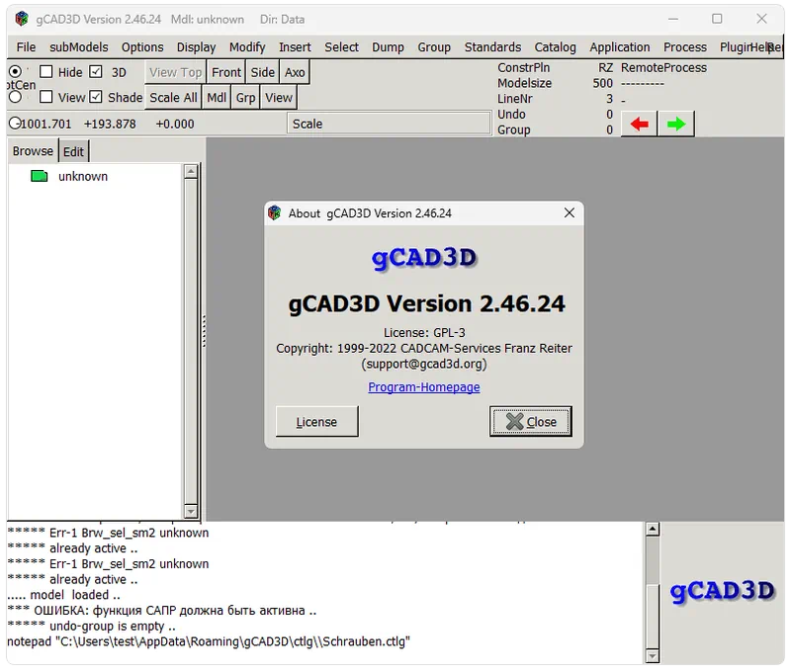Open the Catalog menu

555,46
